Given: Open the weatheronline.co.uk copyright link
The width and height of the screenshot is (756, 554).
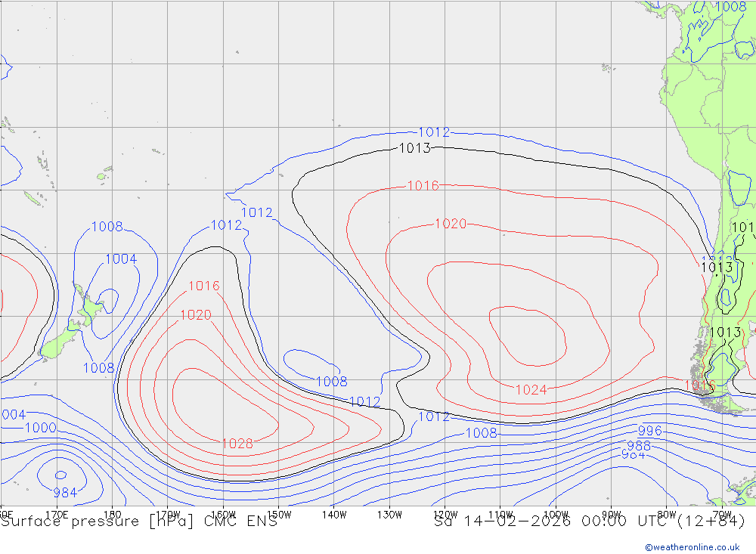Looking at the screenshot, I should 692,547.
